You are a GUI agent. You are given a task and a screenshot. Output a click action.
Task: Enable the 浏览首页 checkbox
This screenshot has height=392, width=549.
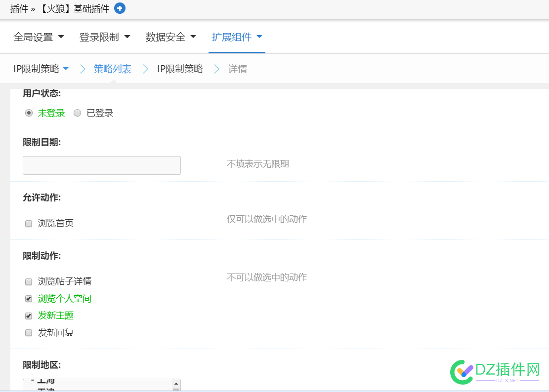click(29, 224)
